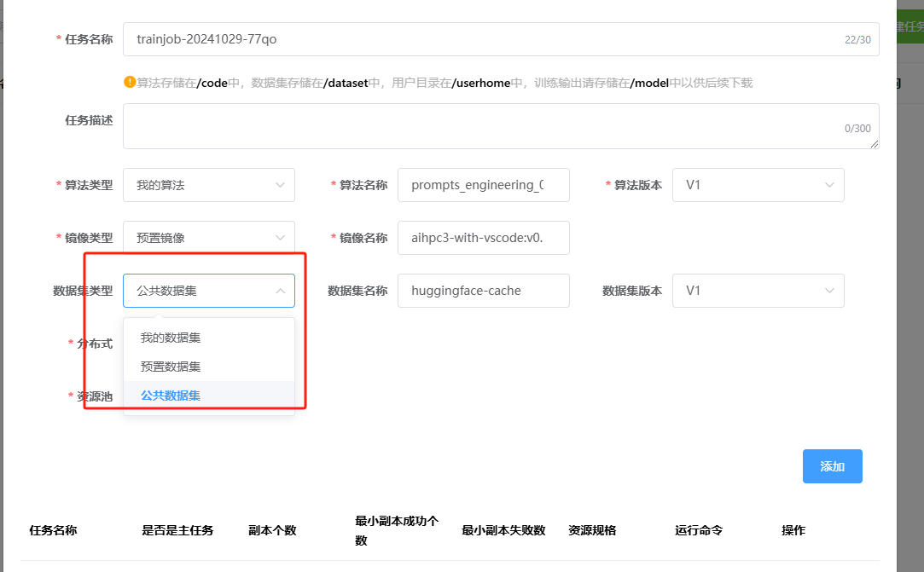Pick the highlighted 公共数据集 option

coord(171,396)
